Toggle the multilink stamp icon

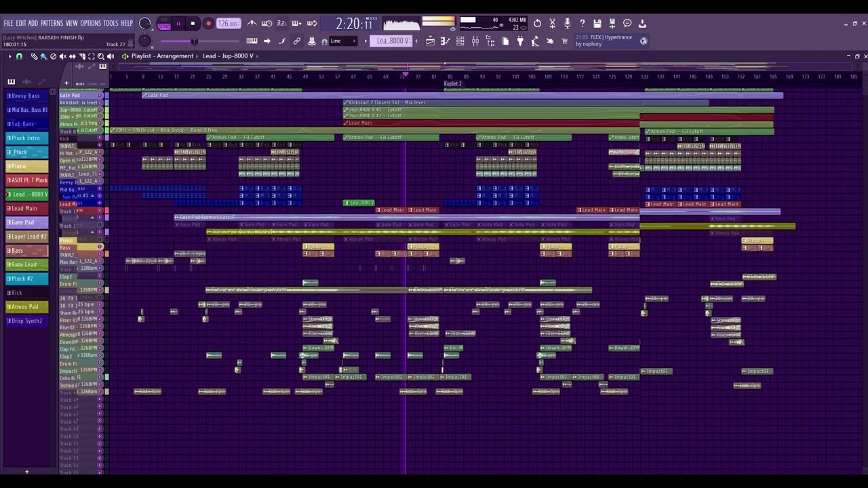tap(312, 41)
